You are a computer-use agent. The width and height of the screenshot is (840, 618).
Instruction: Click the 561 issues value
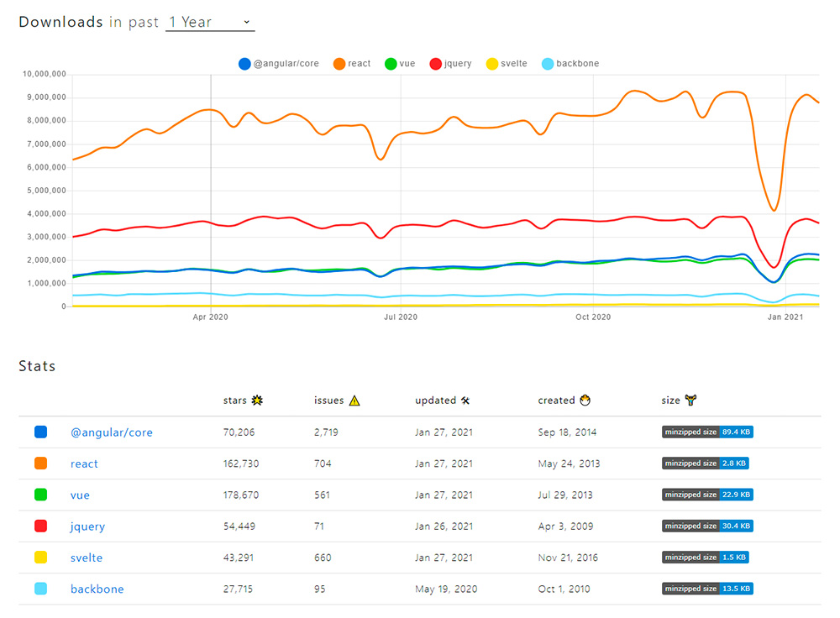pyautogui.click(x=322, y=495)
